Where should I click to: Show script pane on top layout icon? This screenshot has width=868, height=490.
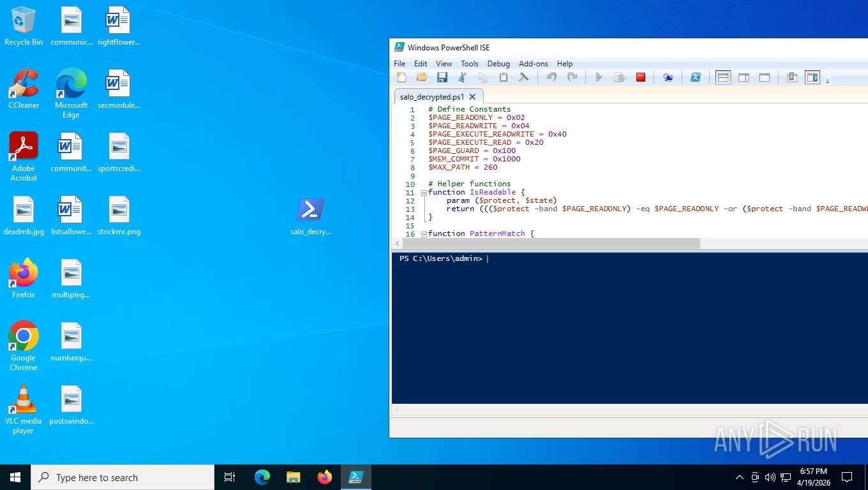[x=723, y=78]
